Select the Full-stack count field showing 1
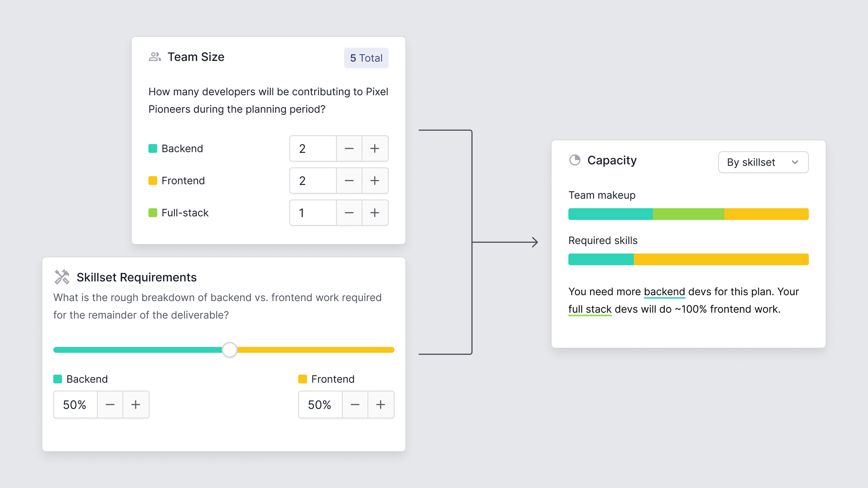This screenshot has height=488, width=868. 312,213
